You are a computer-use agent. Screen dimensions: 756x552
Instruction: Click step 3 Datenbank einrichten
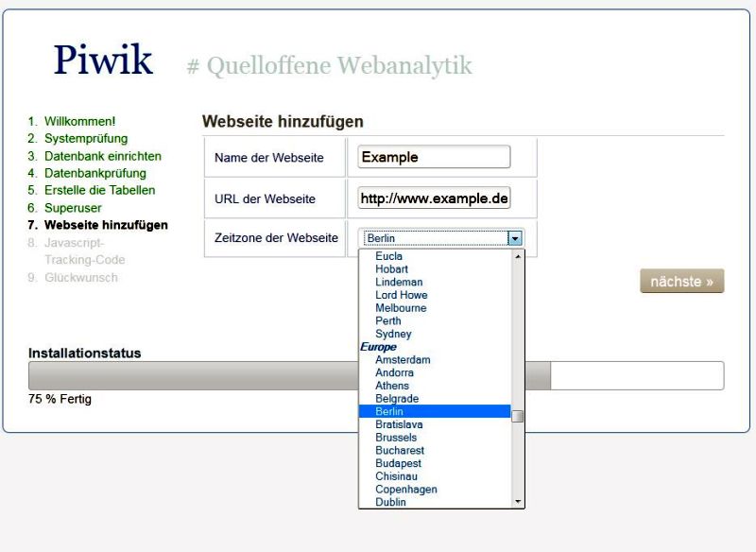[x=103, y=156]
